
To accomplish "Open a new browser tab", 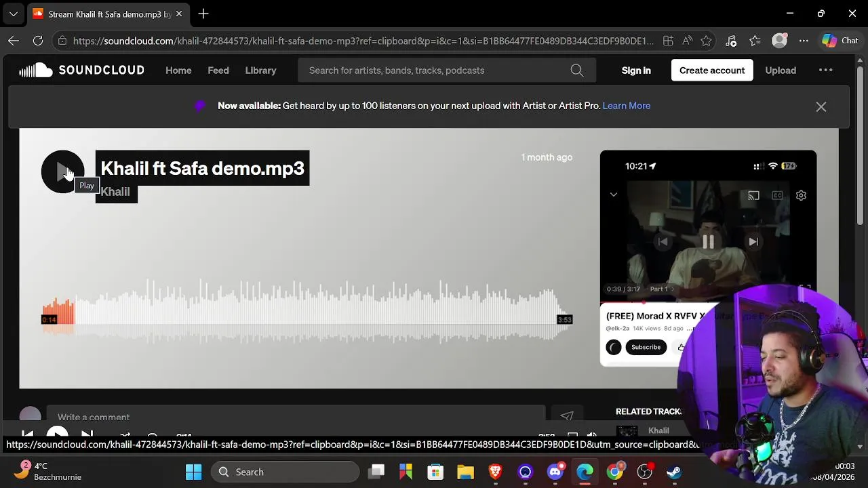I will [203, 14].
